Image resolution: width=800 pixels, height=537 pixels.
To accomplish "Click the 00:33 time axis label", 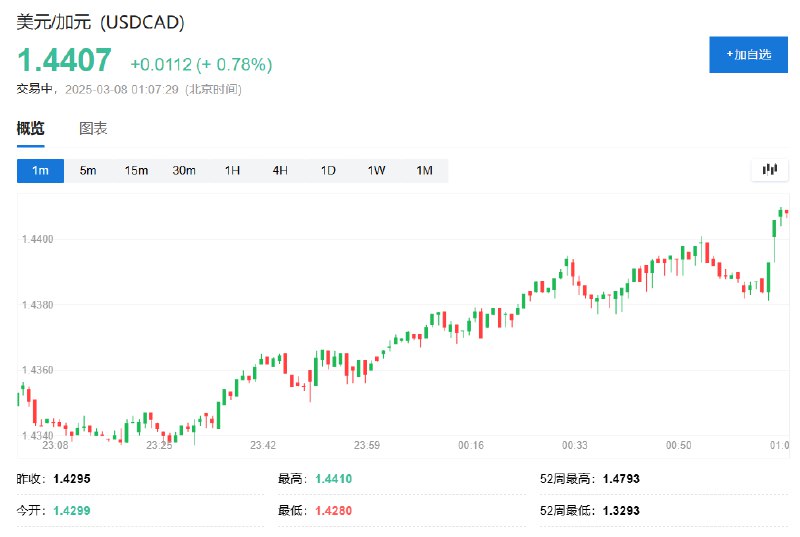I will [574, 446].
